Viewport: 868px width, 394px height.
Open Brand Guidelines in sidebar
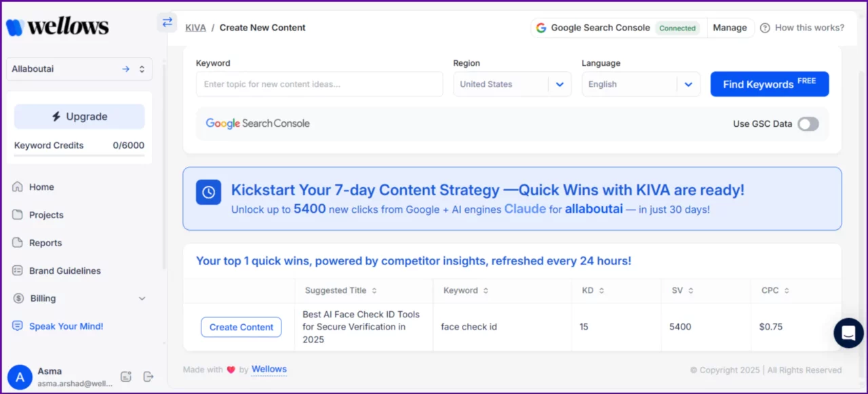tap(64, 271)
